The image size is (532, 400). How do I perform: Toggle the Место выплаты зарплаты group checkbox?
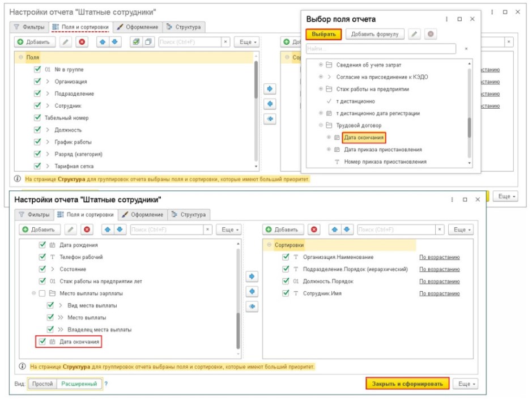pyautogui.click(x=42, y=293)
